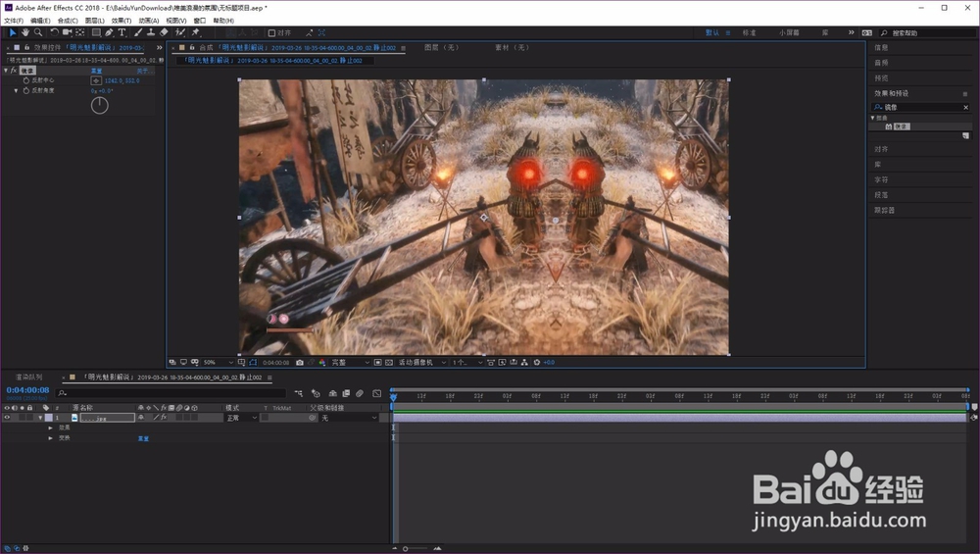Toggle the region of interest icon
980x554 pixels.
coord(377,363)
